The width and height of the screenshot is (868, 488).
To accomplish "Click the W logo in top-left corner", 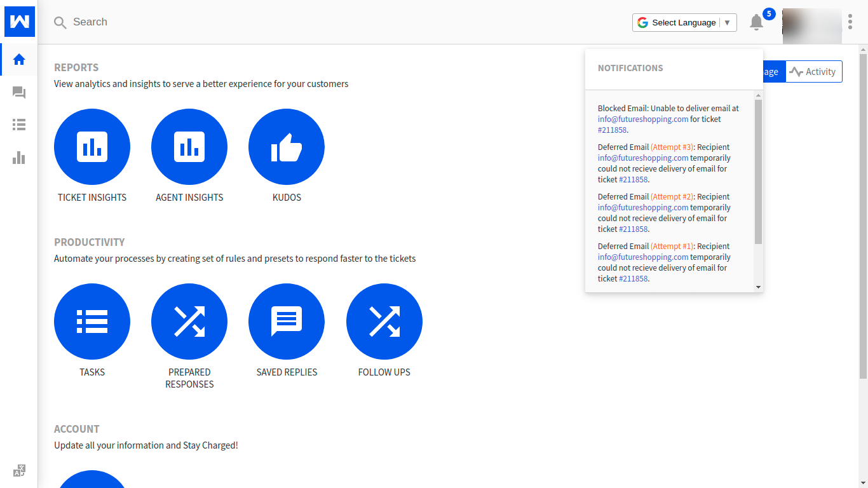I will [20, 22].
